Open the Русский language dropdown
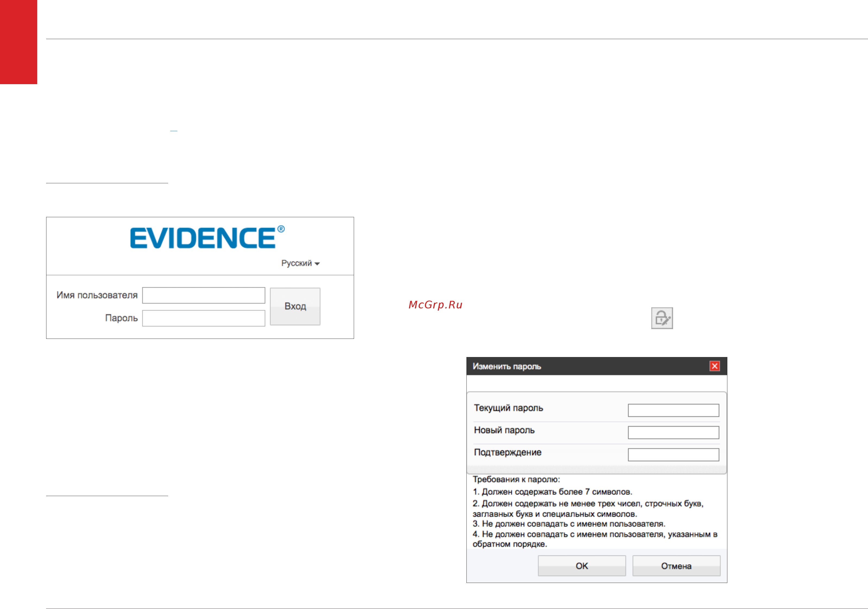This screenshot has height=609, width=868. coord(300,263)
